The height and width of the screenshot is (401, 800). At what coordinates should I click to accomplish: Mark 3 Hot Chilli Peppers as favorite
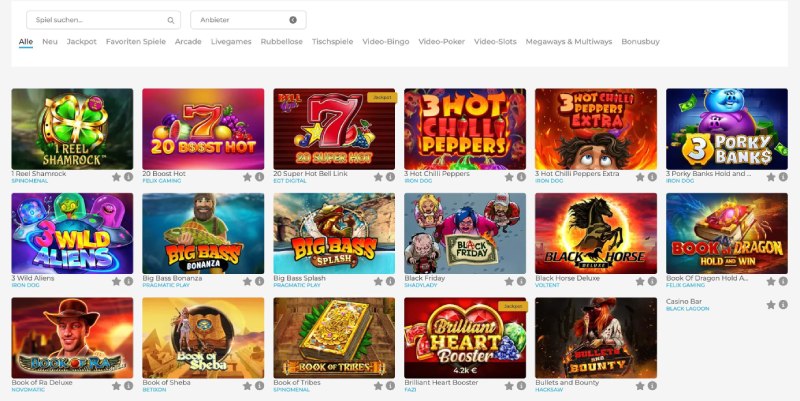[509, 177]
